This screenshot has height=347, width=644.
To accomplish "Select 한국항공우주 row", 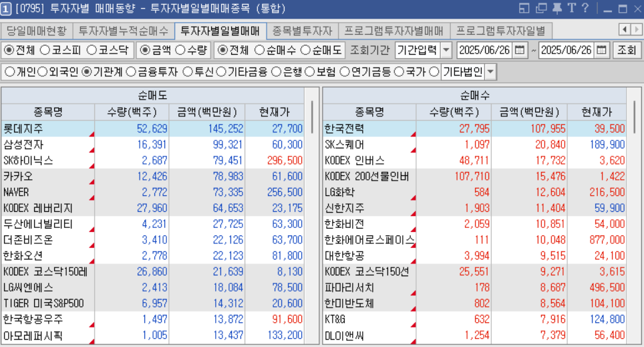I will coord(153,320).
